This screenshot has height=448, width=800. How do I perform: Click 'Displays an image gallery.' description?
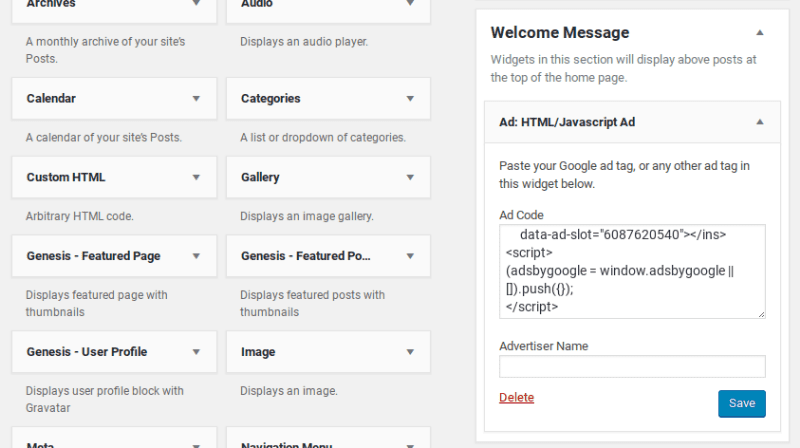[x=307, y=216]
